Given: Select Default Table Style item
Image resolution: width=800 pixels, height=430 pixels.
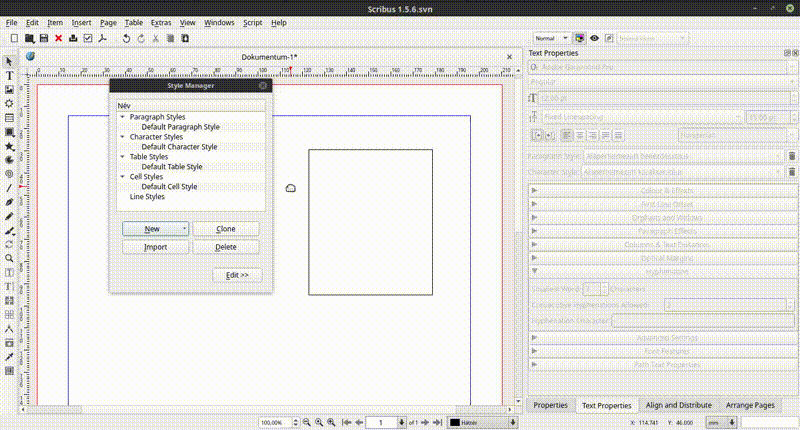Looking at the screenshot, I should click(171, 167).
